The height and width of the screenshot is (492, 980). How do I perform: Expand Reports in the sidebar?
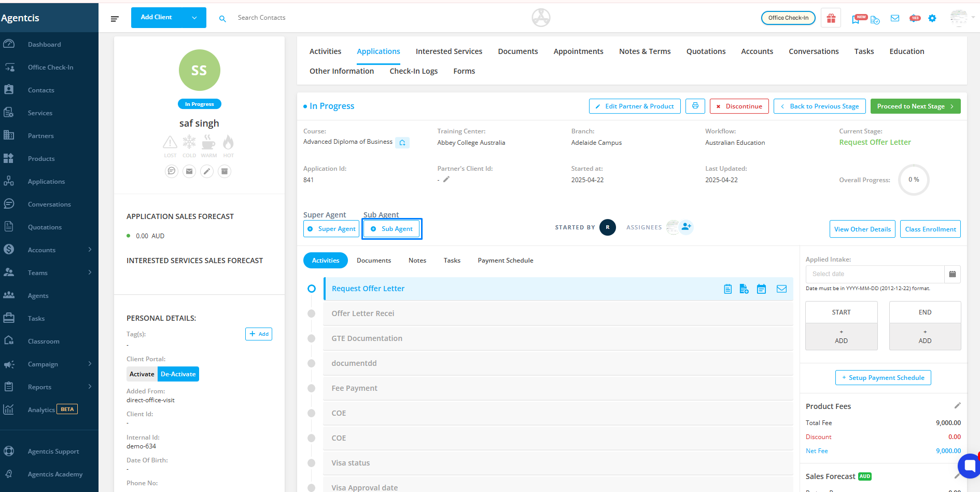90,387
